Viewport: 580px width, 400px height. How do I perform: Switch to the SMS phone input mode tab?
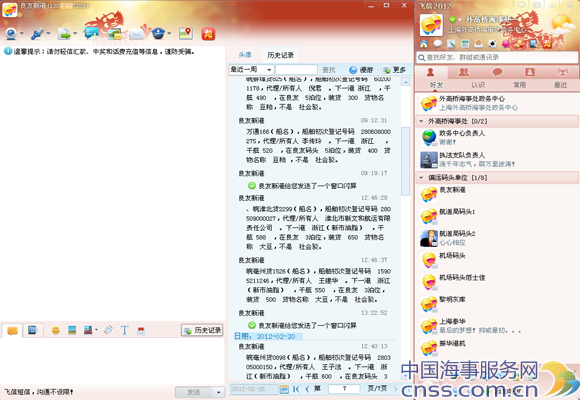click(x=33, y=330)
